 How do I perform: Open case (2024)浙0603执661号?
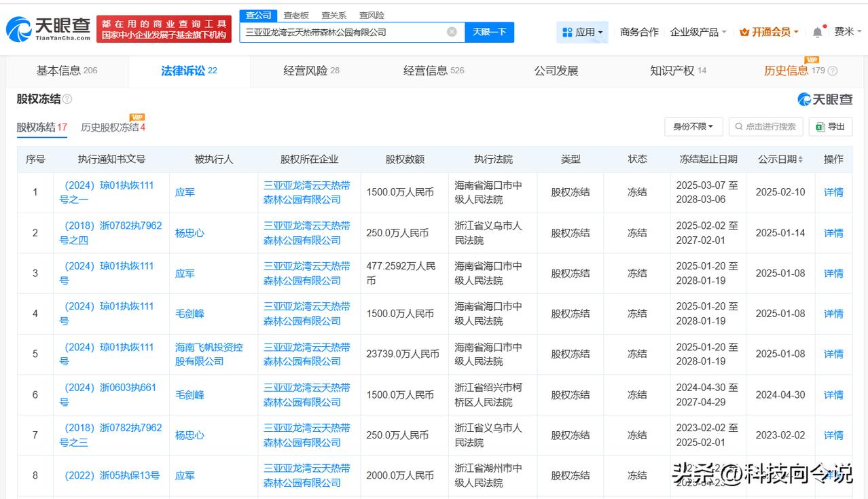pyautogui.click(x=108, y=394)
